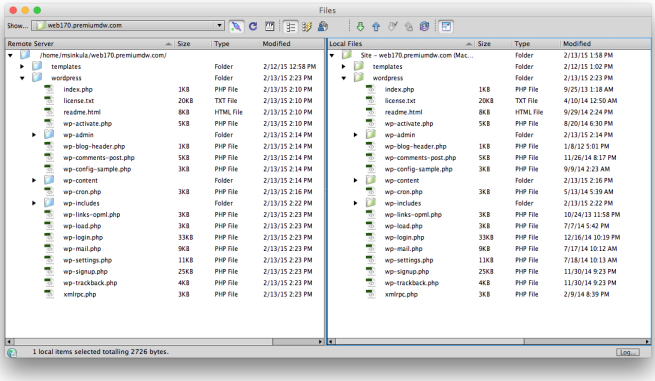This screenshot has width=655, height=381.
Task: Click remote wp-admin folder icon
Action: 49,135
